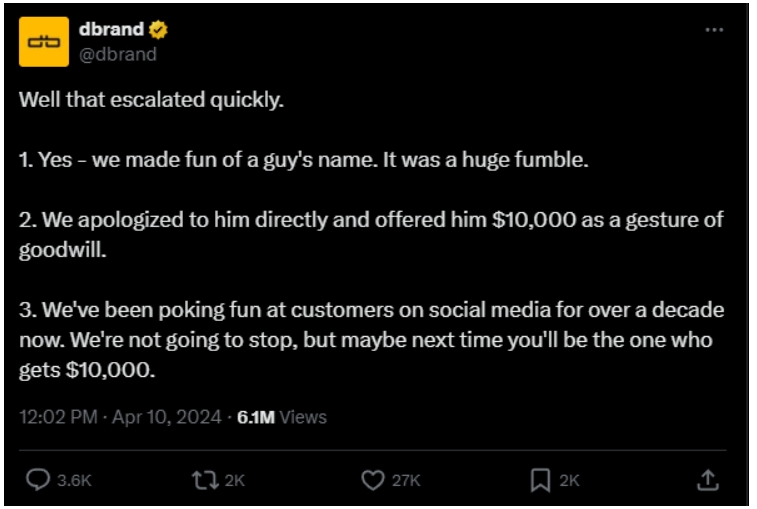This screenshot has width=757, height=509.
Task: Click the dbrand display name
Action: [x=111, y=30]
